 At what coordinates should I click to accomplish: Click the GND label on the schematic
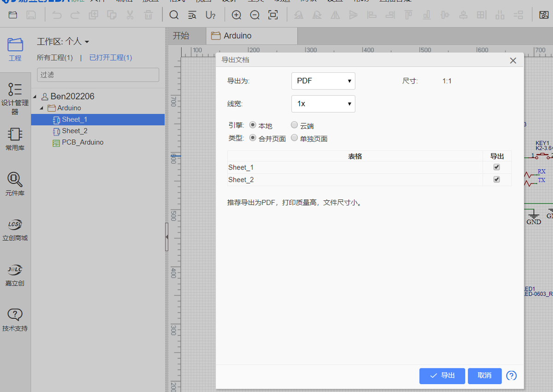(534, 222)
